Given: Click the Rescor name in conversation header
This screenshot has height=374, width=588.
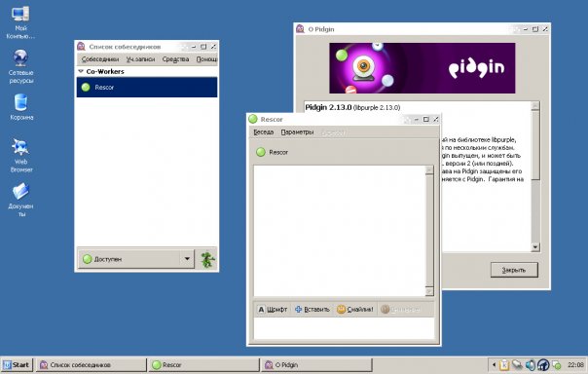Looking at the screenshot, I should (278, 152).
